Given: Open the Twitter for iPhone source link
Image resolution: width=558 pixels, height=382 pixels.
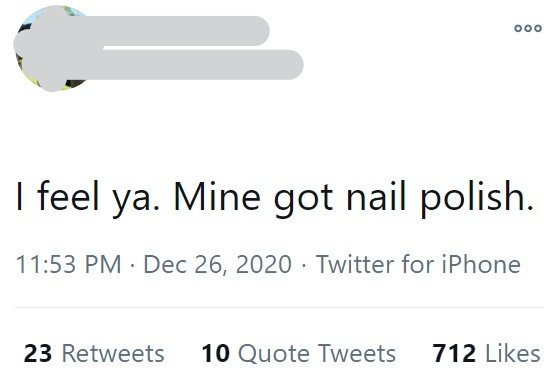Looking at the screenshot, I should tap(418, 265).
